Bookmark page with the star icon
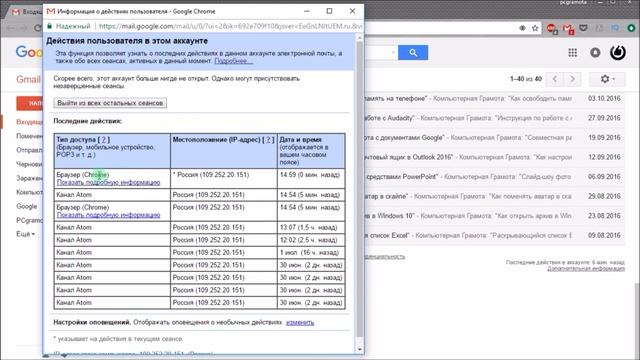The width and height of the screenshot is (640, 360). pos(535,28)
